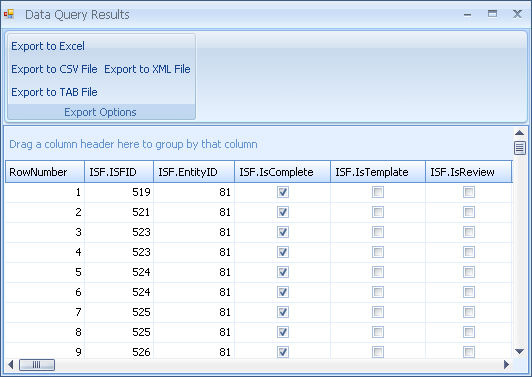Screen dimensions: 532x377
Task: Toggle IsComplete checkbox in row 2
Action: click(x=283, y=212)
